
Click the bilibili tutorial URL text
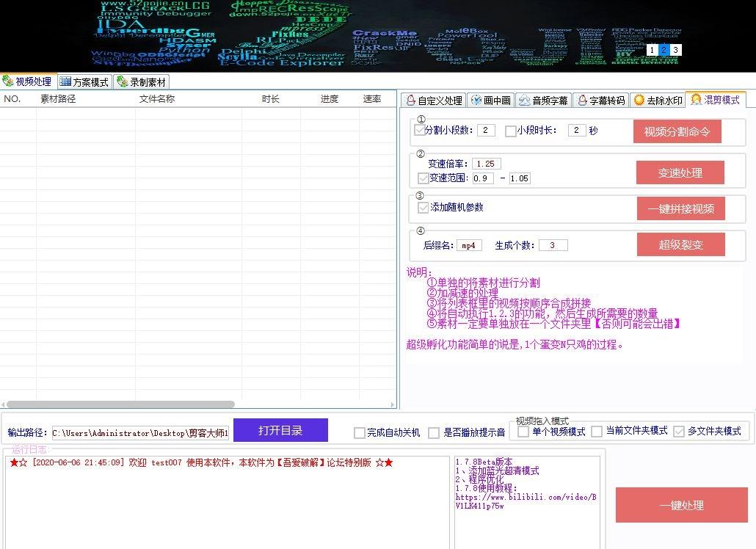[x=526, y=501]
